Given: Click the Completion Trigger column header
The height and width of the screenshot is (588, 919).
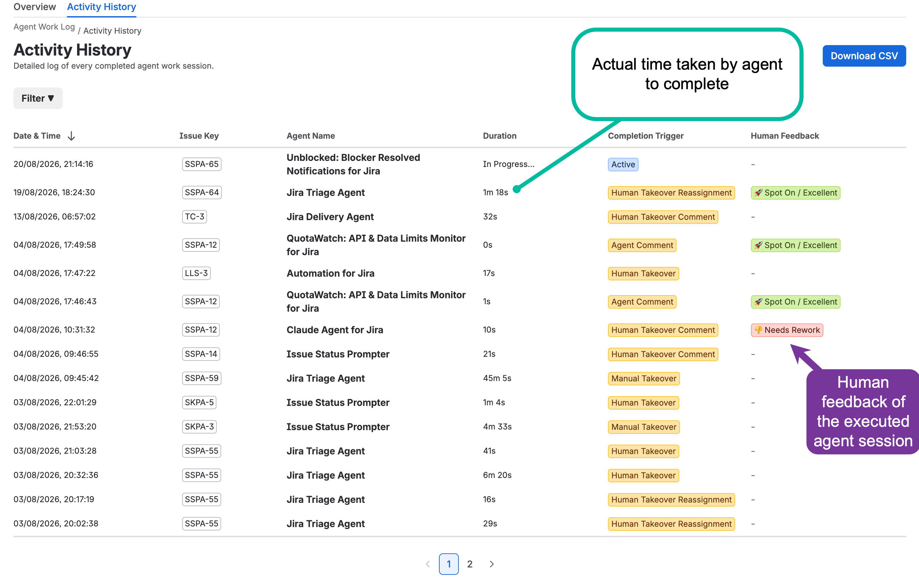Looking at the screenshot, I should click(646, 136).
